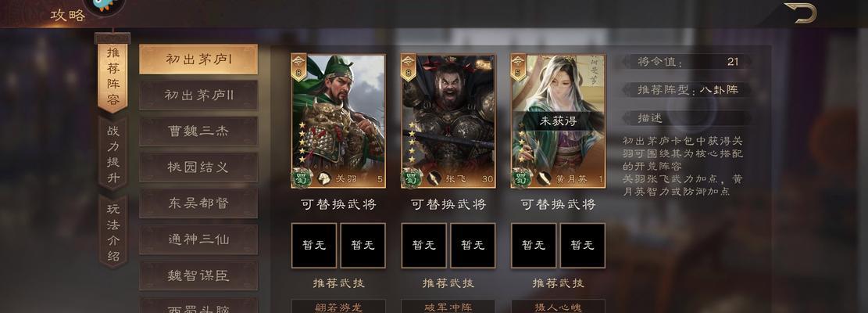Select the 曹魏三杰 lineup
This screenshot has width=868, height=313.
tap(198, 131)
